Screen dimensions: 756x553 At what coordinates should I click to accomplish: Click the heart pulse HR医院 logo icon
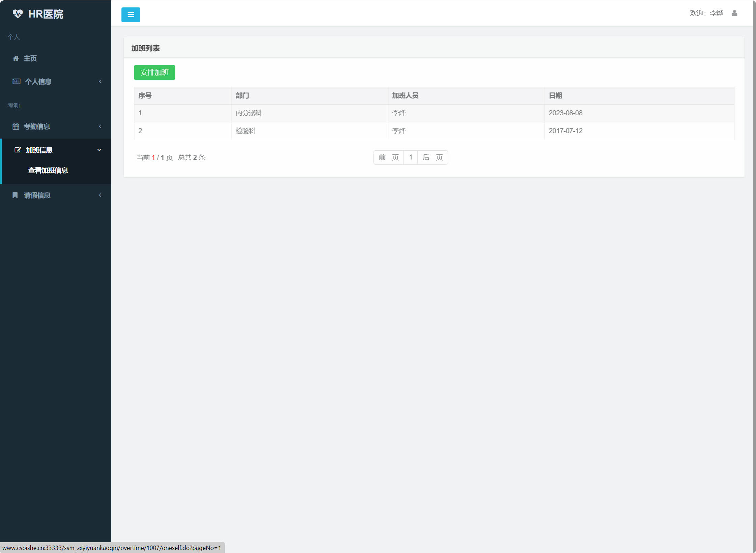[x=18, y=14]
